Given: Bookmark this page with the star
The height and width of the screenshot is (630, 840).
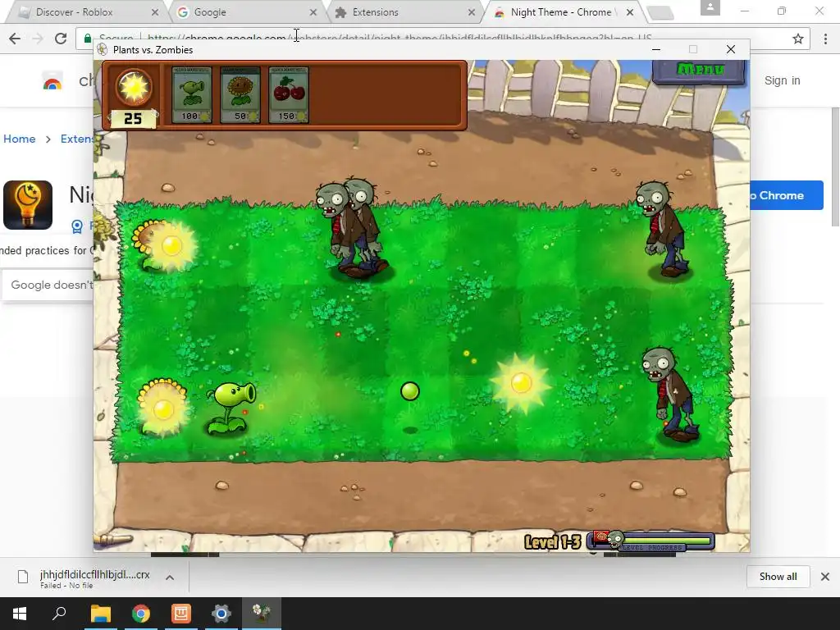Looking at the screenshot, I should point(798,39).
